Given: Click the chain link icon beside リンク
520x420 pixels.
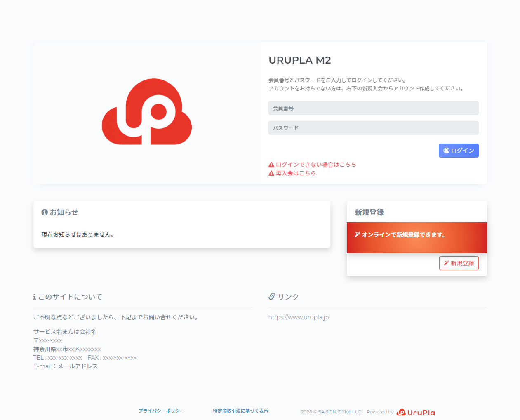Looking at the screenshot, I should [272, 296].
